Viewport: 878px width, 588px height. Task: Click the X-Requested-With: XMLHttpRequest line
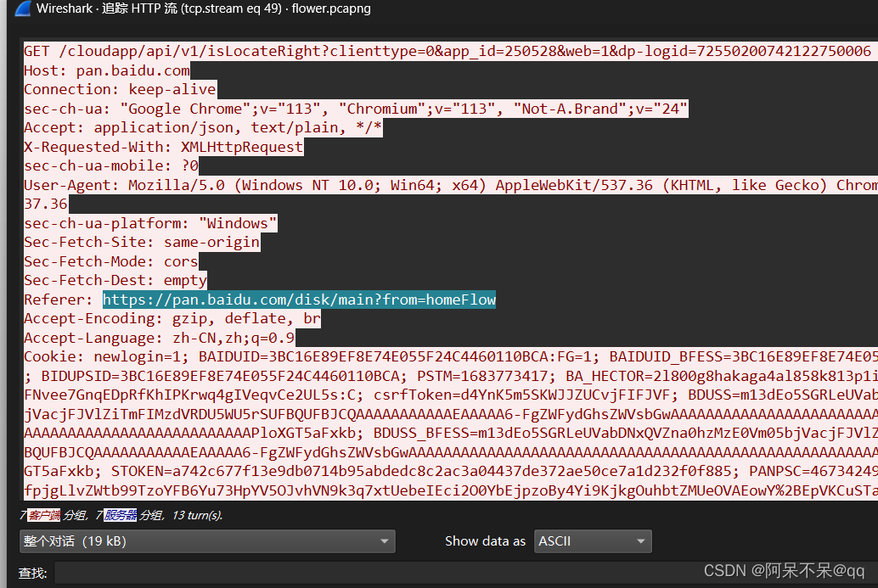[164, 147]
